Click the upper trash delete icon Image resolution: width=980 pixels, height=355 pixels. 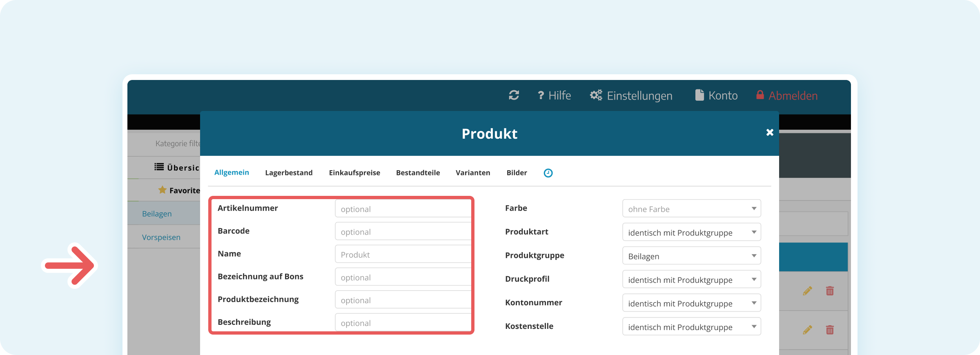(x=830, y=291)
